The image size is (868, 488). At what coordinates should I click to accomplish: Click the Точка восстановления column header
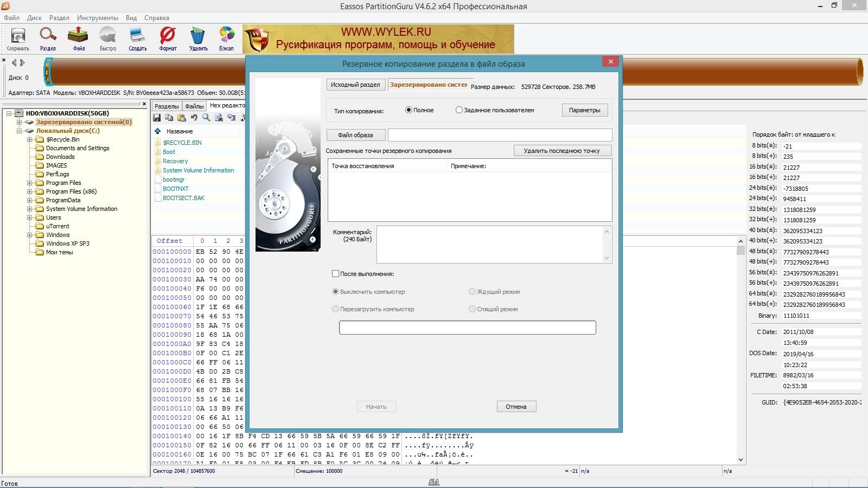coord(388,166)
